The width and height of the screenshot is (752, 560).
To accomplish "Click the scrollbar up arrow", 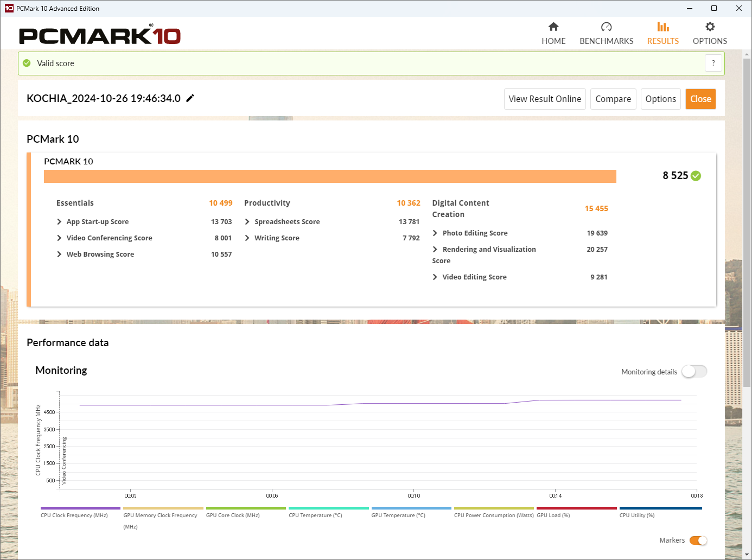I will click(747, 54).
